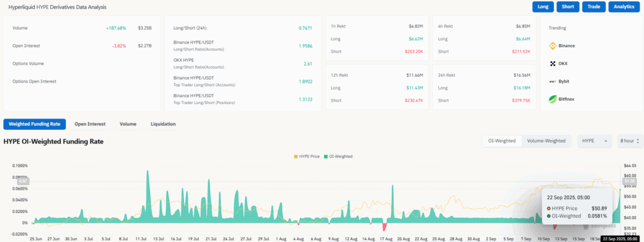Image resolution: width=644 pixels, height=242 pixels.
Task: Switch to the Open Interest tab
Action: coord(90,124)
